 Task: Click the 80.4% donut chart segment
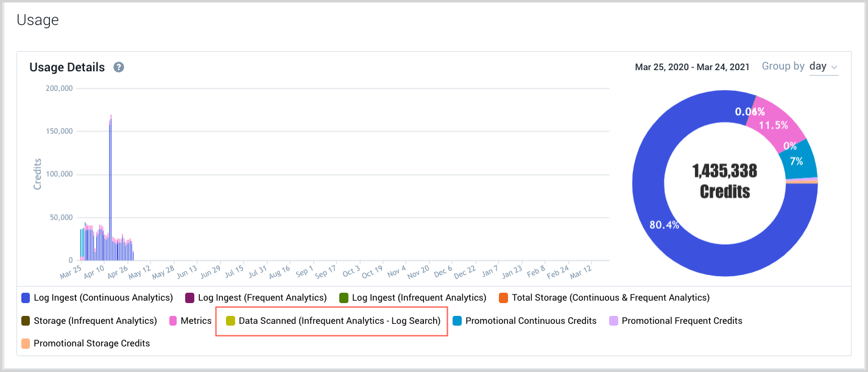[x=664, y=224]
